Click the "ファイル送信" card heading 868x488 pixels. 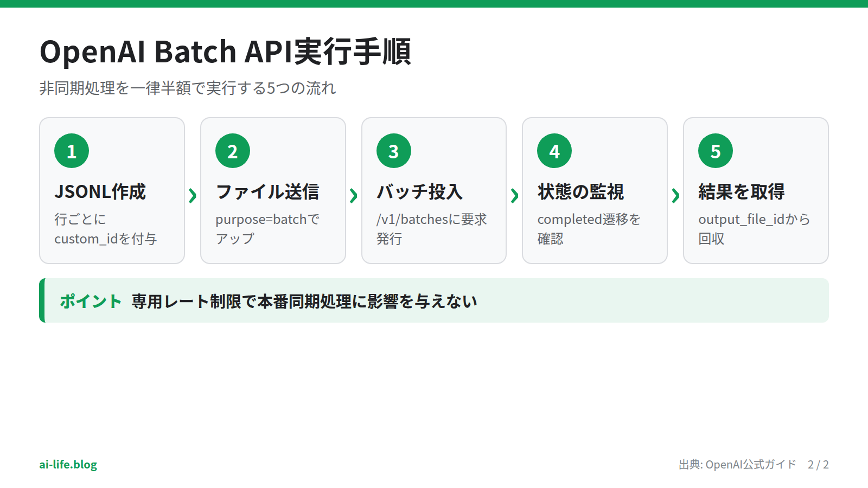[x=267, y=191]
